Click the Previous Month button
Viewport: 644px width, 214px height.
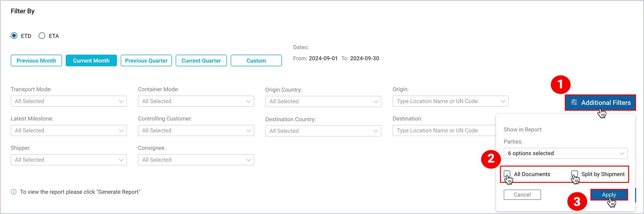tap(36, 61)
